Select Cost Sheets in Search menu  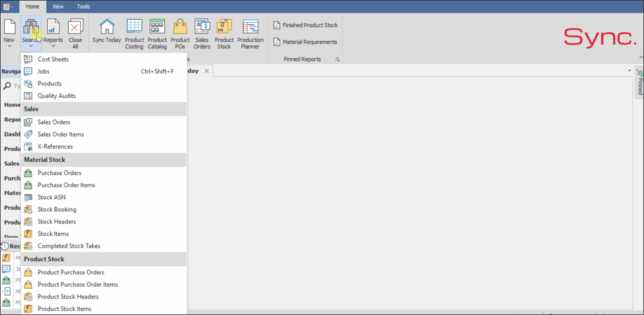(x=104, y=59)
